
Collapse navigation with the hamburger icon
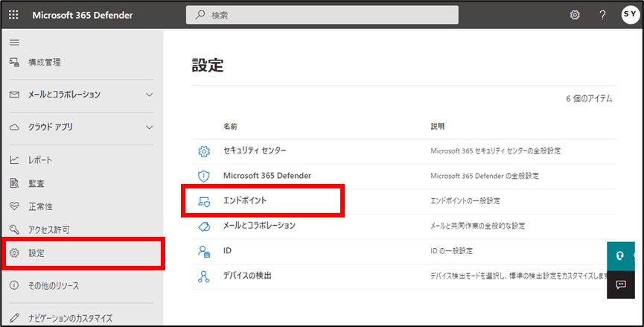click(x=14, y=42)
